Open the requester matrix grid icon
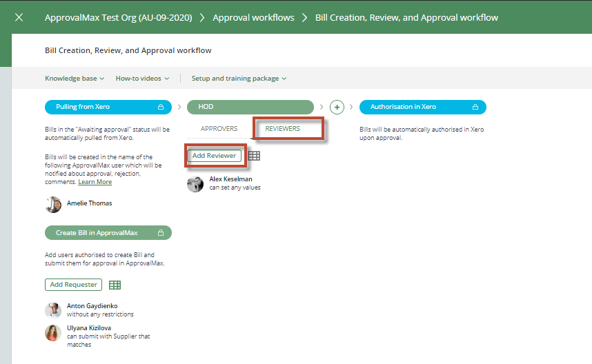 pyautogui.click(x=115, y=285)
